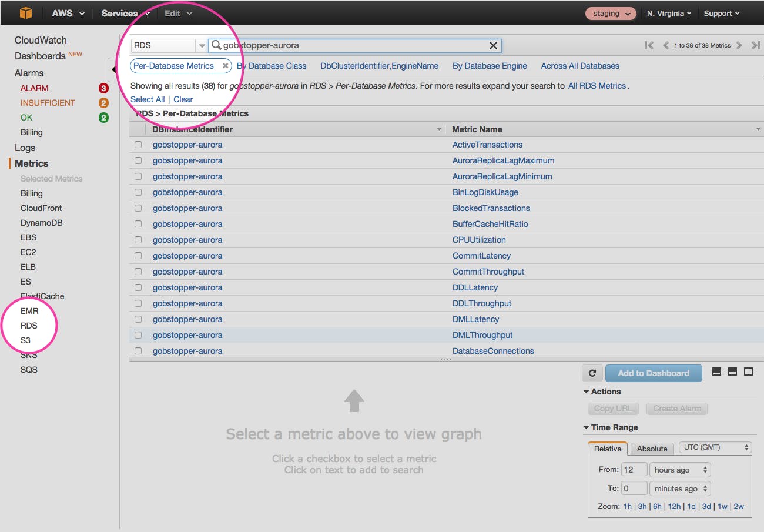764x532 pixels.
Task: Clear the search field using the X icon
Action: coord(493,45)
